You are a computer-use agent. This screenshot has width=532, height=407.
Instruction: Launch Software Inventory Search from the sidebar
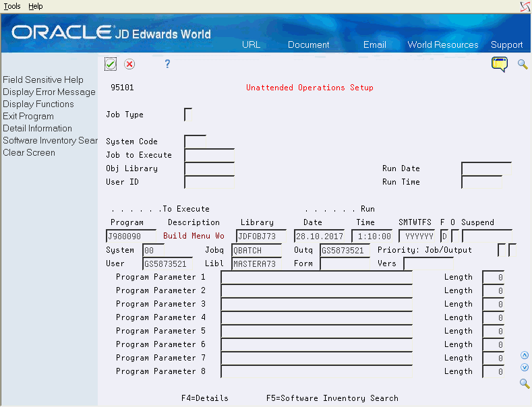[50, 140]
